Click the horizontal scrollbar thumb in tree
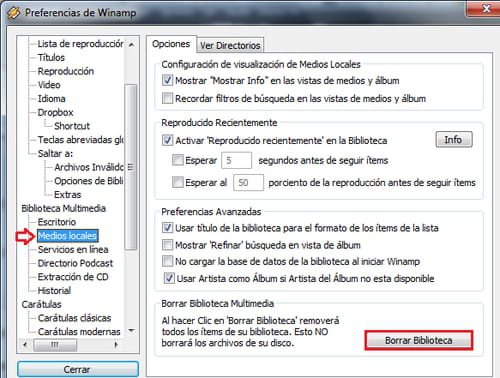 coord(55,345)
